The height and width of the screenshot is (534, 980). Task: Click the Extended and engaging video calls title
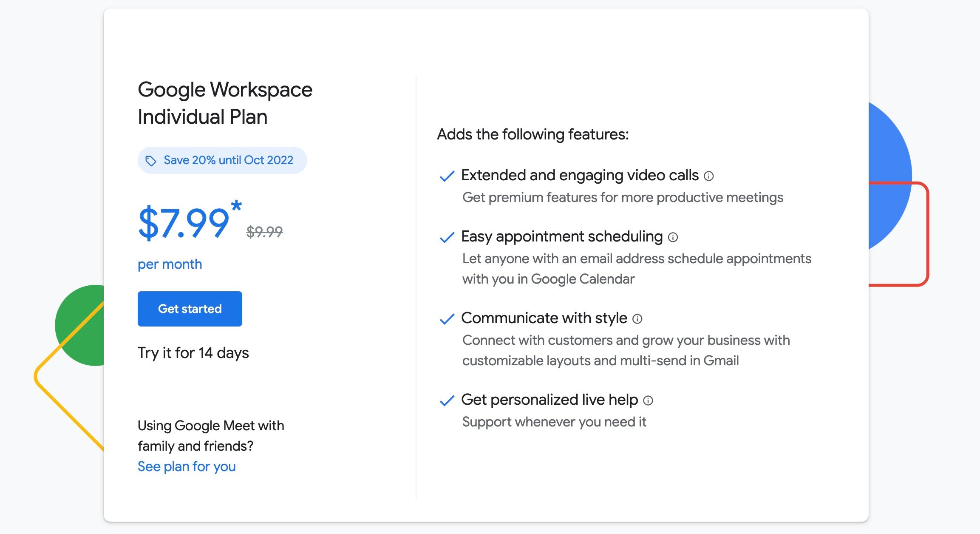(x=580, y=175)
